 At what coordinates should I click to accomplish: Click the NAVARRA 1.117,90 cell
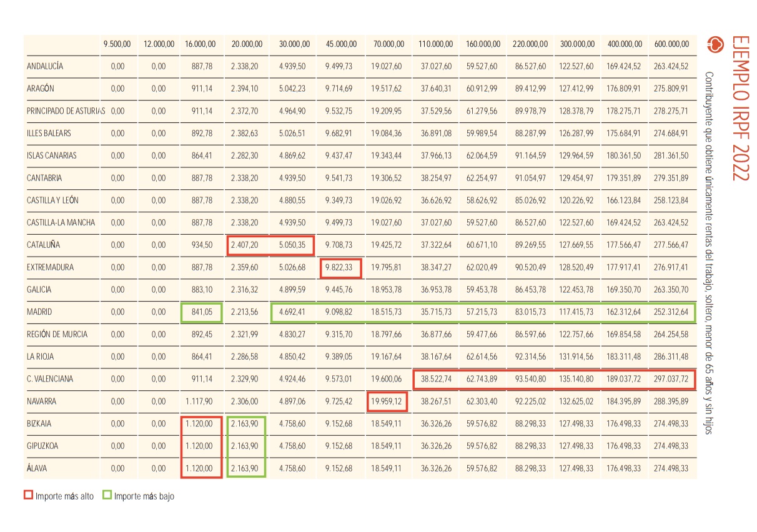click(x=200, y=401)
